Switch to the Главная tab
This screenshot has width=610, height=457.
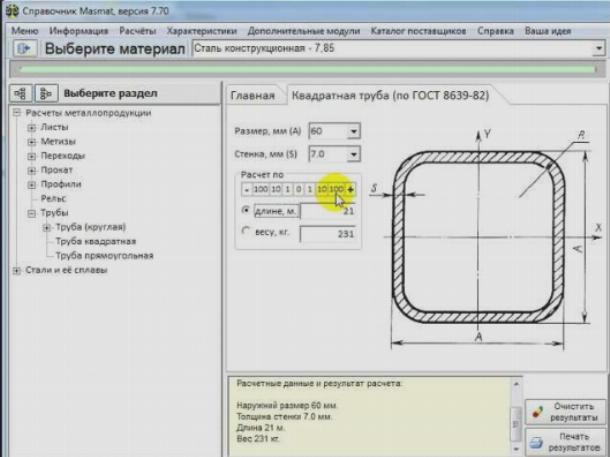[x=252, y=96]
